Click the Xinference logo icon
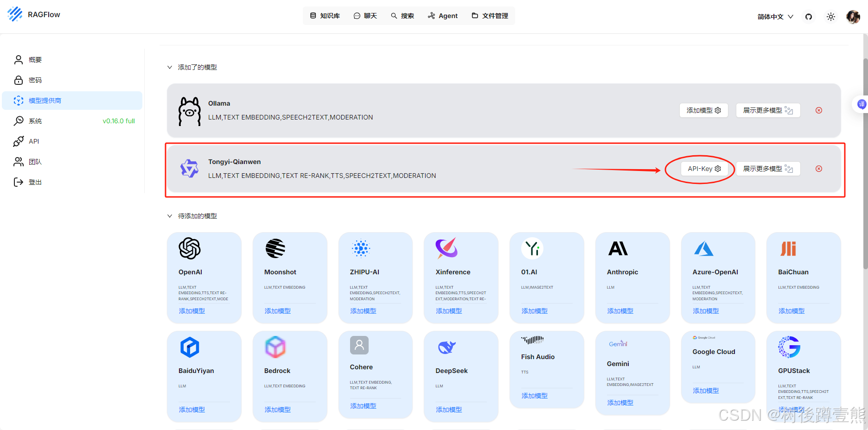The width and height of the screenshot is (868, 430). point(447,248)
